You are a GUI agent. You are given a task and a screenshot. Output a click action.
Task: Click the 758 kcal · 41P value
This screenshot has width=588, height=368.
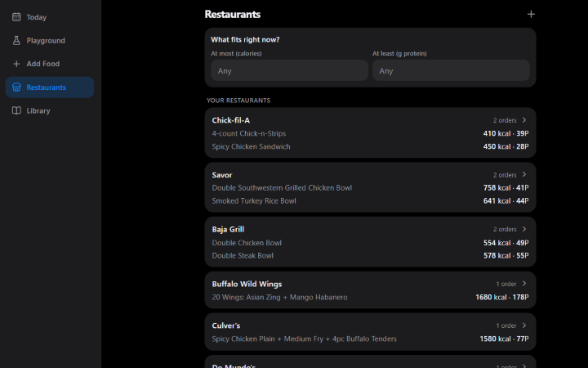coord(506,188)
